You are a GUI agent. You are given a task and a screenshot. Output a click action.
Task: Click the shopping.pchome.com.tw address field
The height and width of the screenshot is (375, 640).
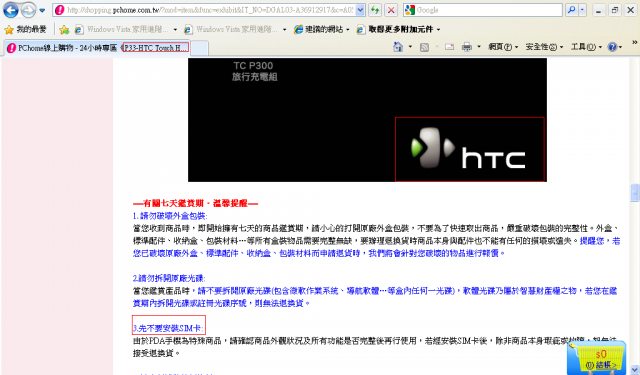pyautogui.click(x=210, y=10)
